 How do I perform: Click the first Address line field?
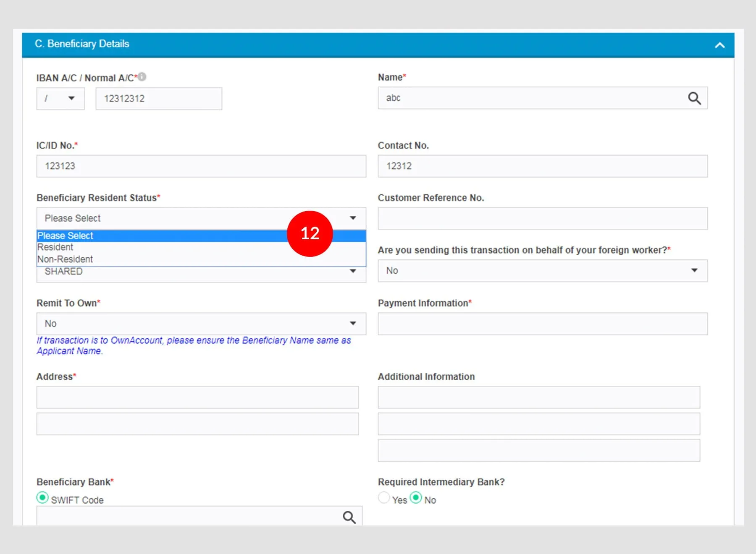[197, 397]
